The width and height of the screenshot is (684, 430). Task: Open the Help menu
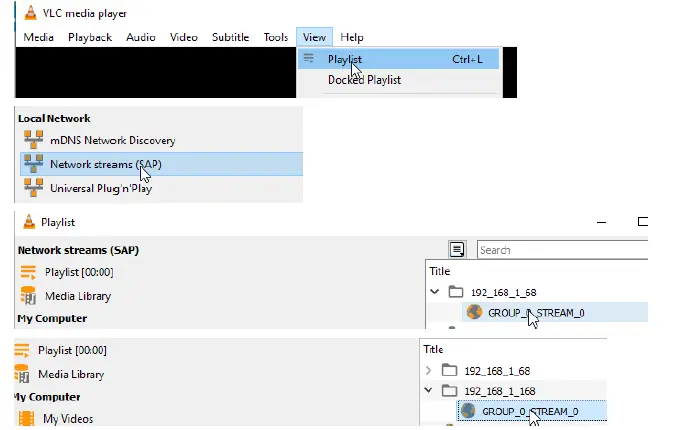352,38
